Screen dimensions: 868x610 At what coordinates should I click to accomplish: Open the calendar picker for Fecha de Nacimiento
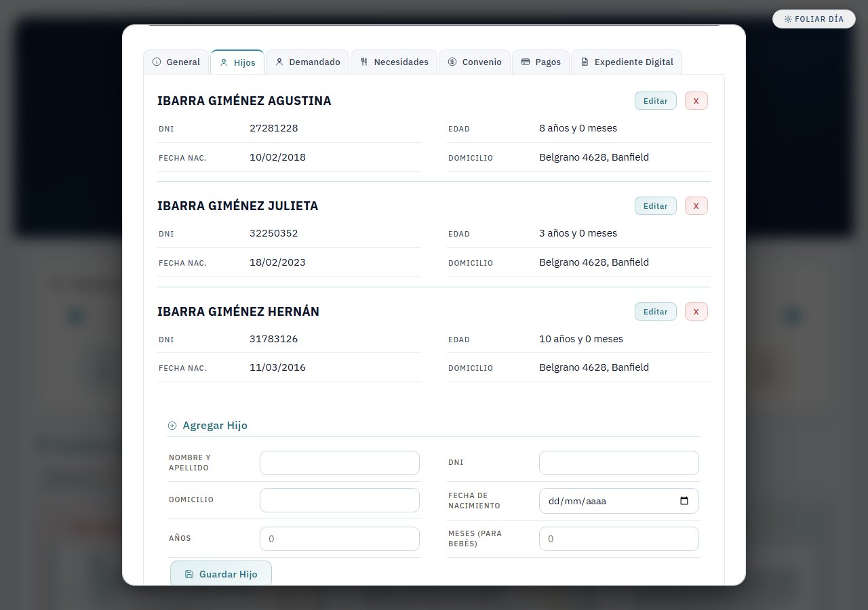(x=684, y=501)
